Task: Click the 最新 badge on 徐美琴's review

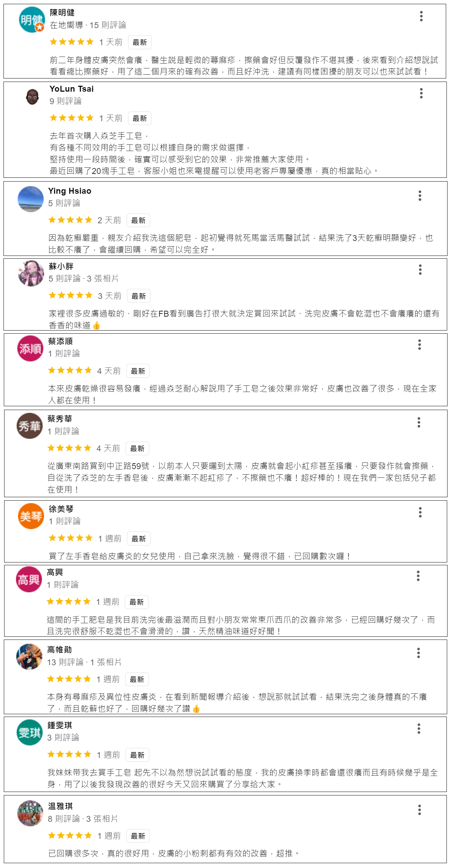Action: tap(138, 539)
